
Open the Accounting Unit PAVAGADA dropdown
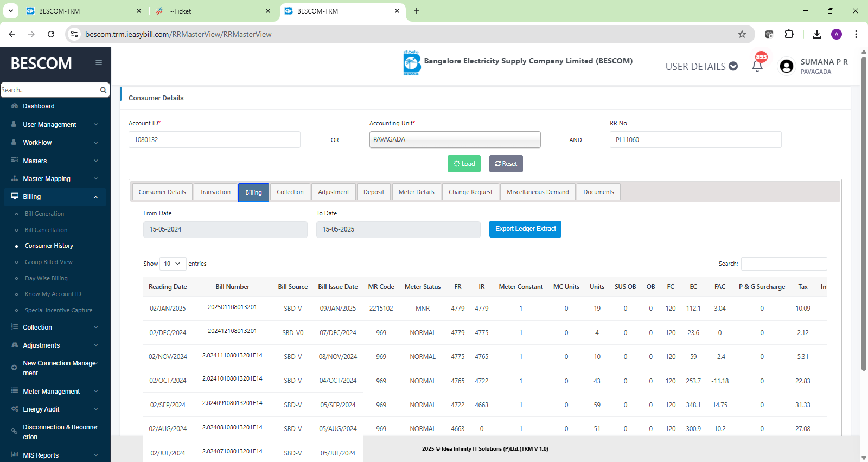(x=455, y=139)
